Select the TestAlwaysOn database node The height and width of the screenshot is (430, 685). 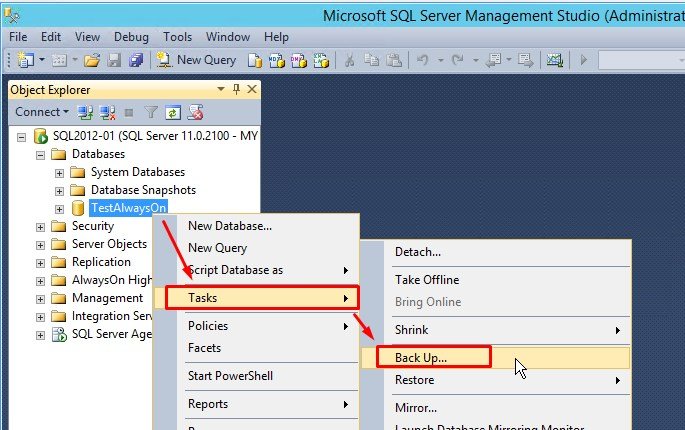(x=128, y=208)
